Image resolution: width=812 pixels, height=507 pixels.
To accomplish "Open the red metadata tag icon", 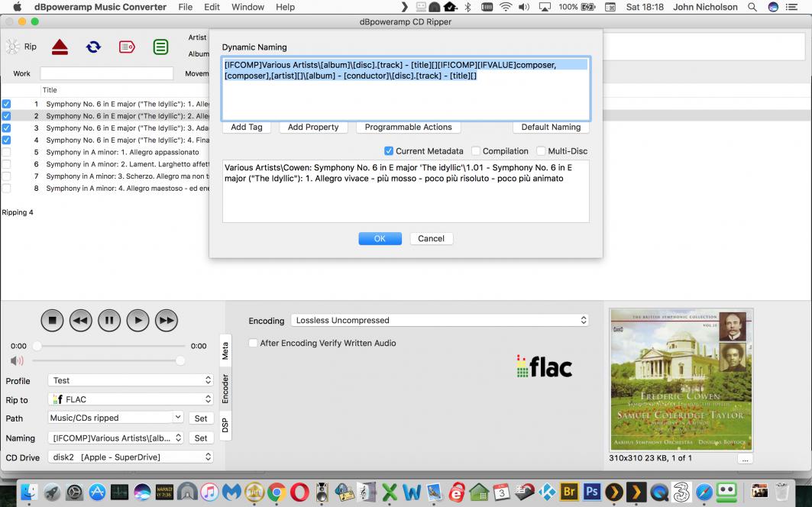I will [127, 47].
